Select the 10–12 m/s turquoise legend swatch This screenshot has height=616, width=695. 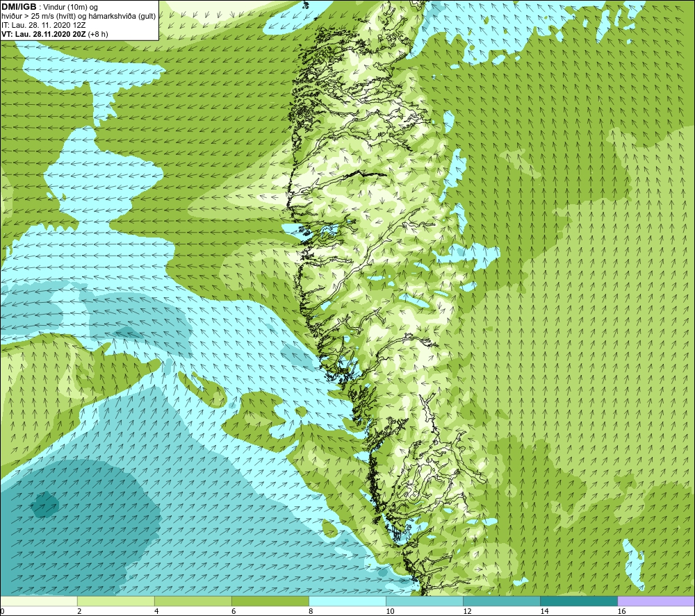[425, 601]
